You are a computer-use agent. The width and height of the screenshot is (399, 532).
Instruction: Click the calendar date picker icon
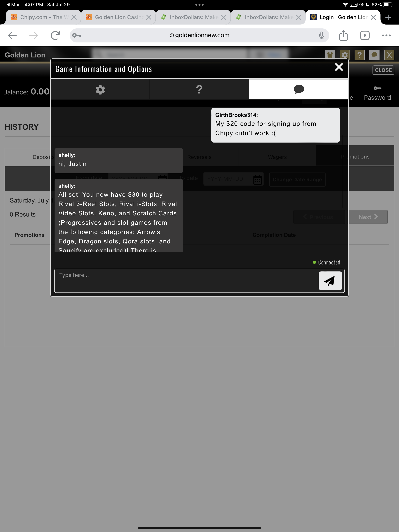pyautogui.click(x=257, y=179)
